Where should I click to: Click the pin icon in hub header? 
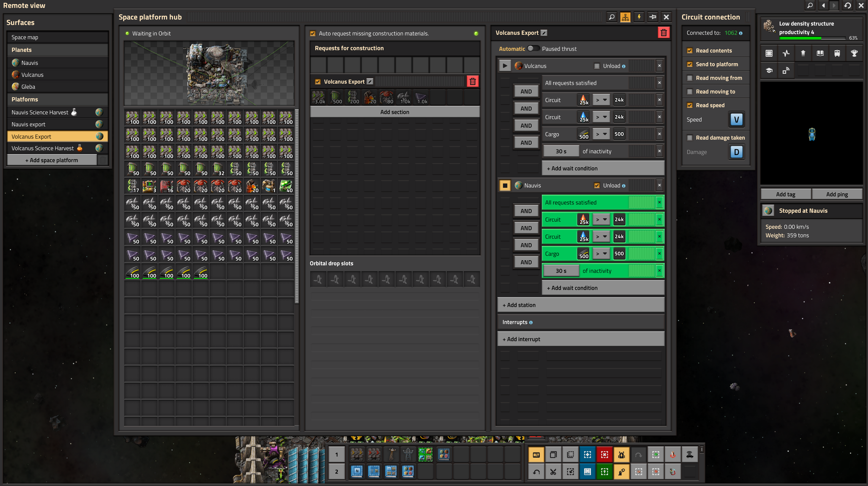pos(653,17)
